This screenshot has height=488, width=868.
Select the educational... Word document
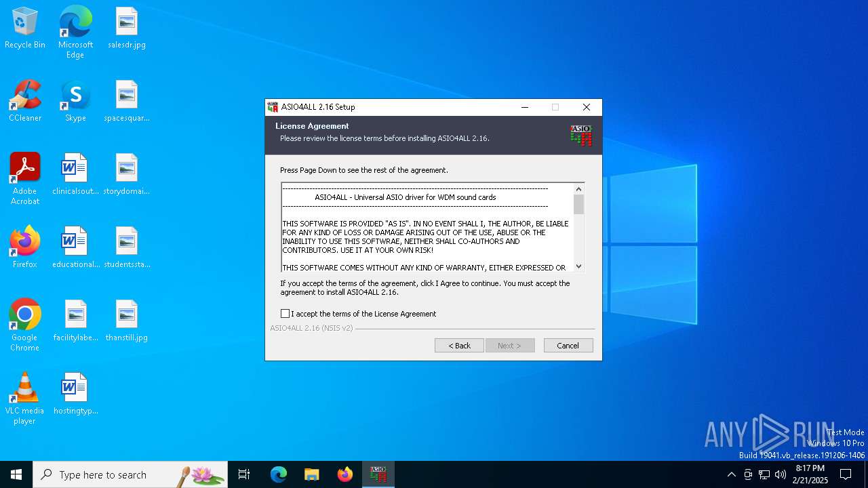(75, 247)
